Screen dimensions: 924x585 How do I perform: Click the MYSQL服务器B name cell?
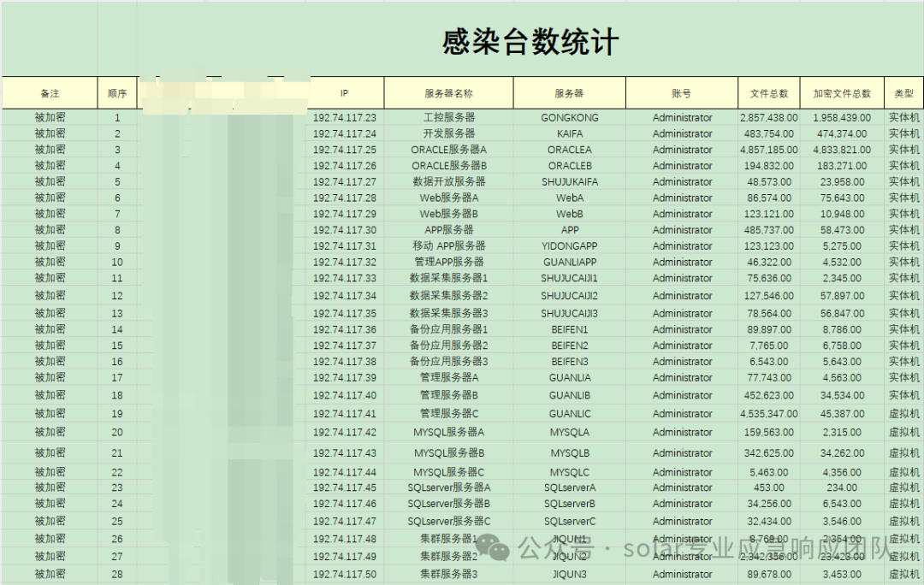[x=449, y=452]
